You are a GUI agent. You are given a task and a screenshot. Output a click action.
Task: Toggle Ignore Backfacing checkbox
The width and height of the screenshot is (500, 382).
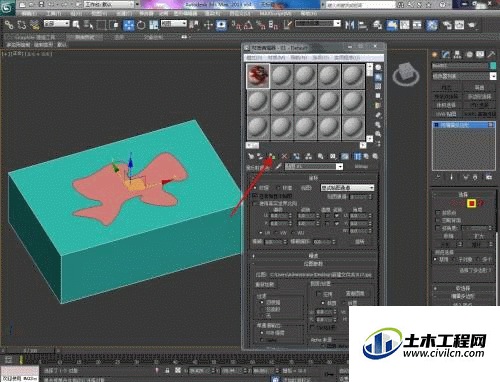pos(438,220)
